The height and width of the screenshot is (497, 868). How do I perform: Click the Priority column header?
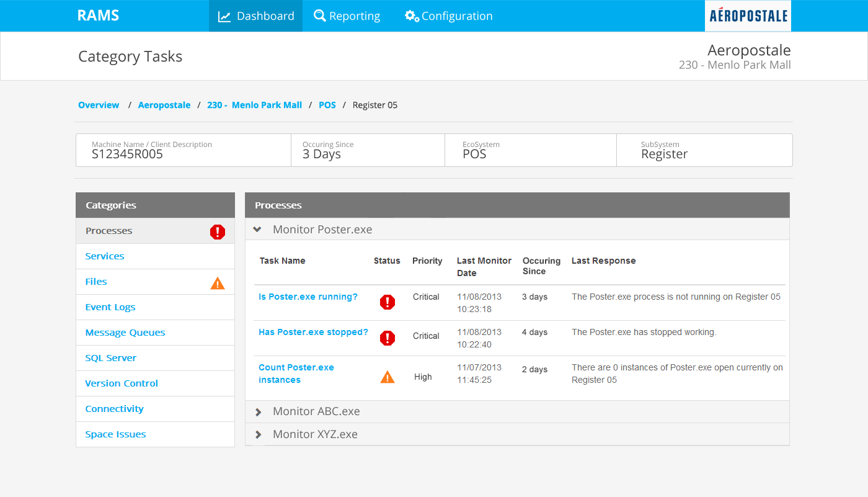[427, 261]
